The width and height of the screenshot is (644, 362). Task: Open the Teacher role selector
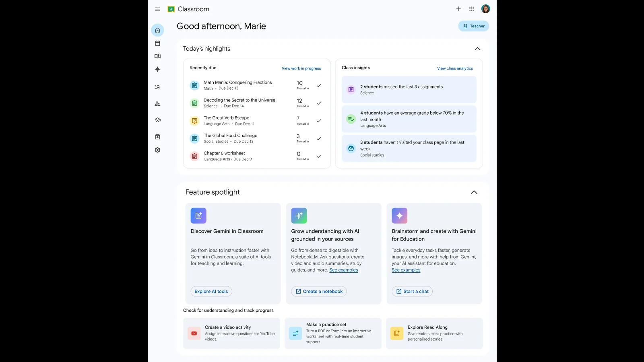tap(473, 26)
